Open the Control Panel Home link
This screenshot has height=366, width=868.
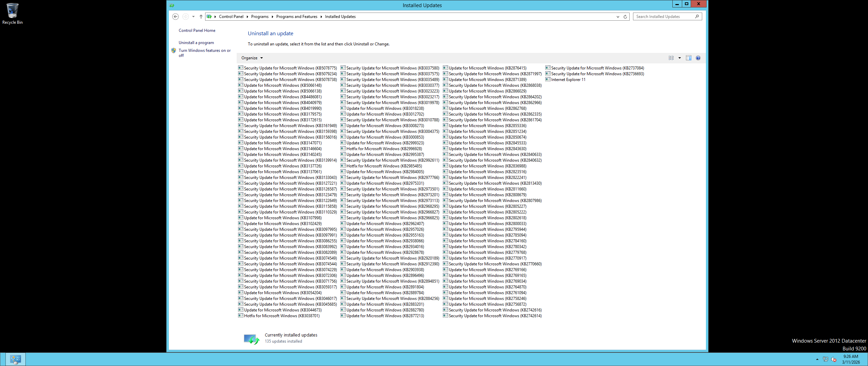[x=197, y=30]
